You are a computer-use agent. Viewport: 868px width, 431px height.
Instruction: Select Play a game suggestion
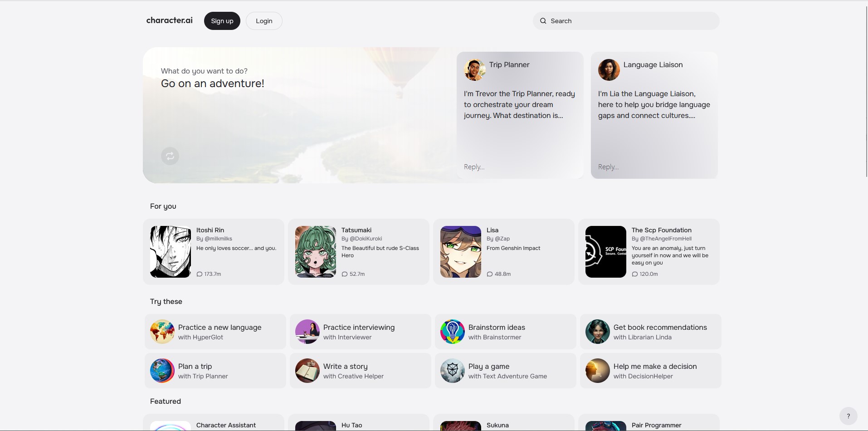[x=506, y=371]
